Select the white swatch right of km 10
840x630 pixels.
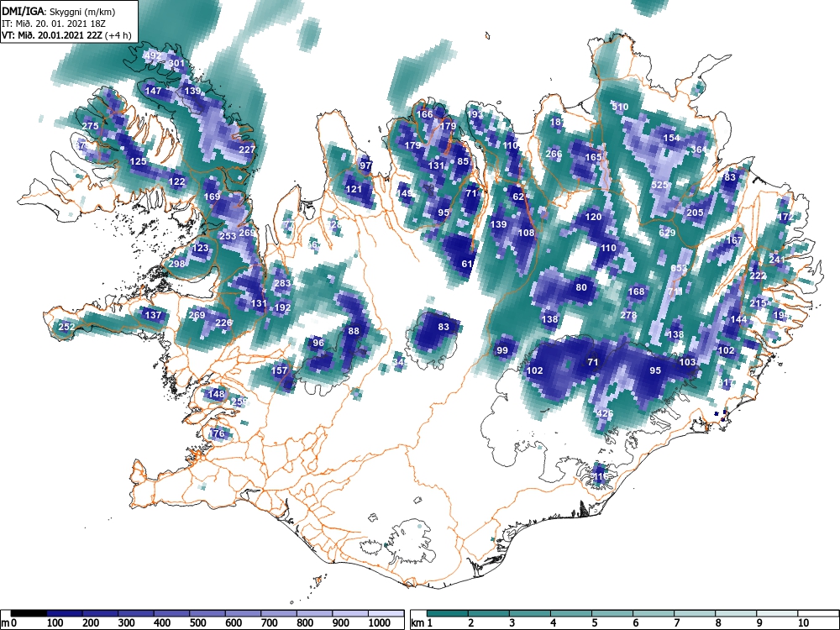pyautogui.click(x=817, y=613)
